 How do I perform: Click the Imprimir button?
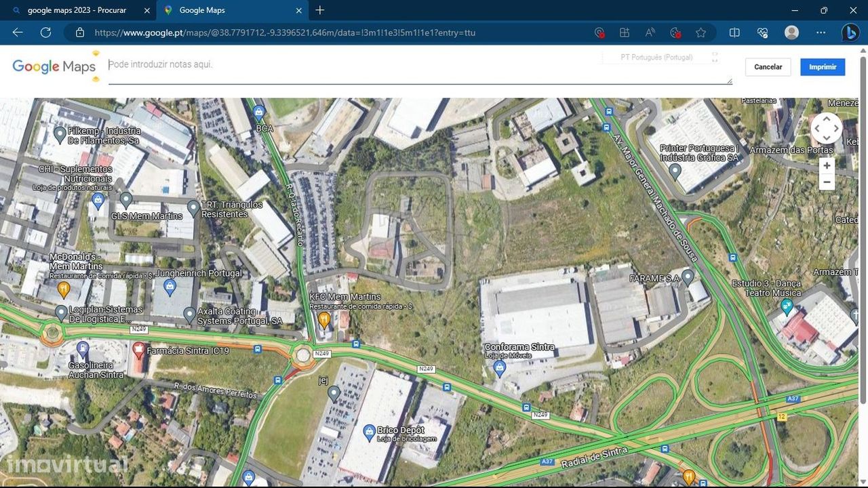coord(823,67)
